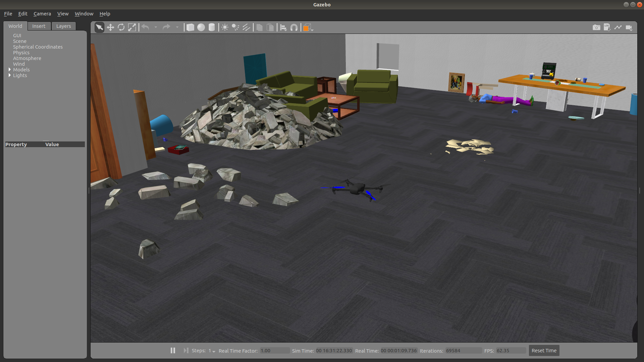Add a spot light
The height and width of the screenshot is (362, 644).
click(235, 27)
